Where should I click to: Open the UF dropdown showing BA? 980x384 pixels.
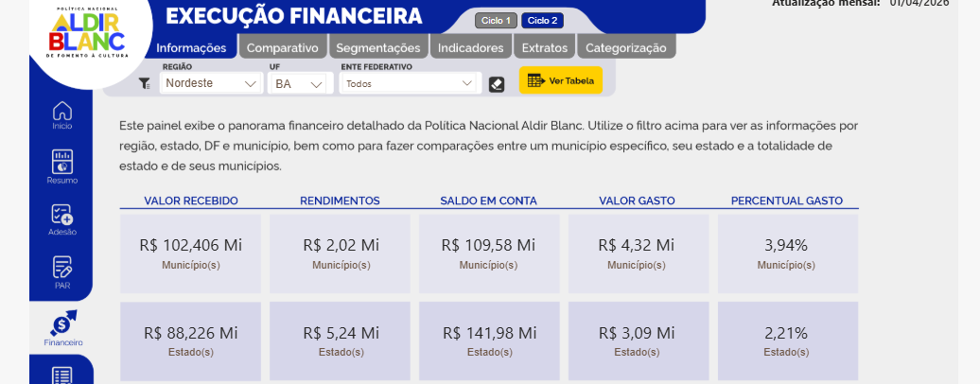[298, 83]
